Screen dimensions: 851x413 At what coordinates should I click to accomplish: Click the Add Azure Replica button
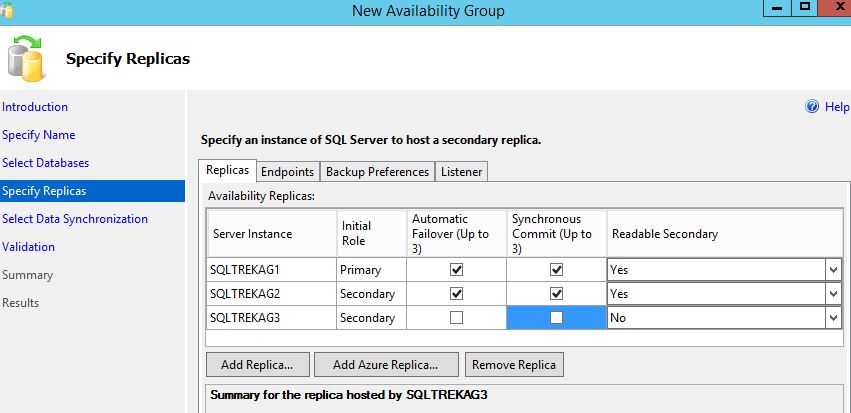[387, 364]
